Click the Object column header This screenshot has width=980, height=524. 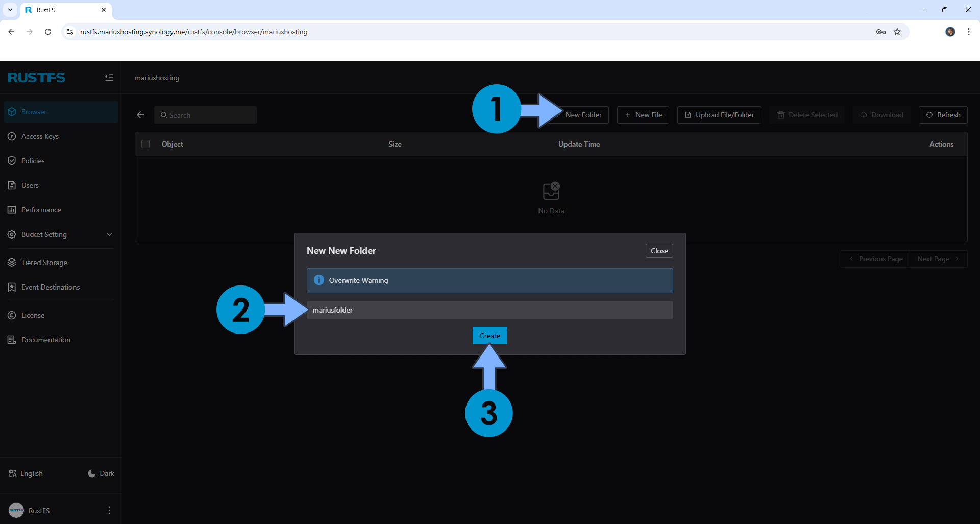tap(173, 144)
